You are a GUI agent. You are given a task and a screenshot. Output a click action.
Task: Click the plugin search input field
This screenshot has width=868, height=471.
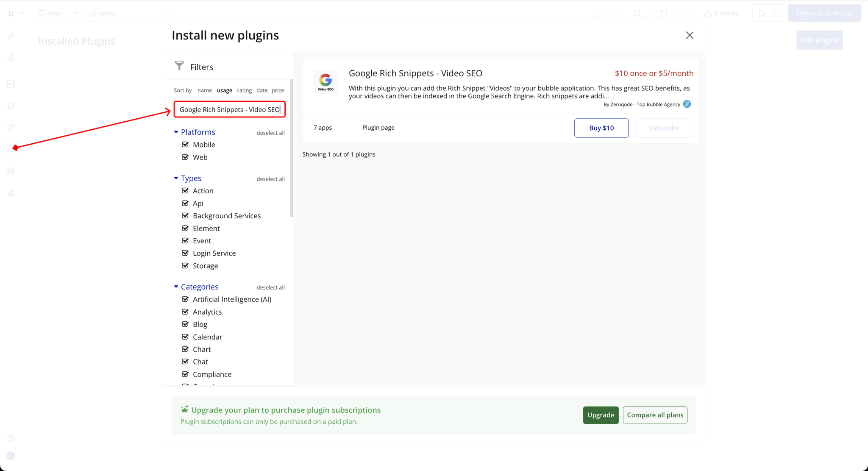click(229, 109)
